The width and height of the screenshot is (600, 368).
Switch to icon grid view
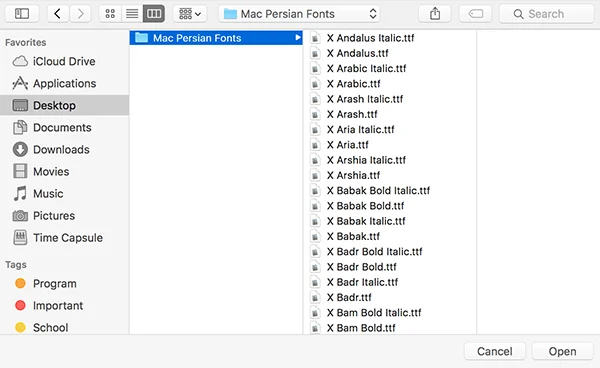coord(110,14)
